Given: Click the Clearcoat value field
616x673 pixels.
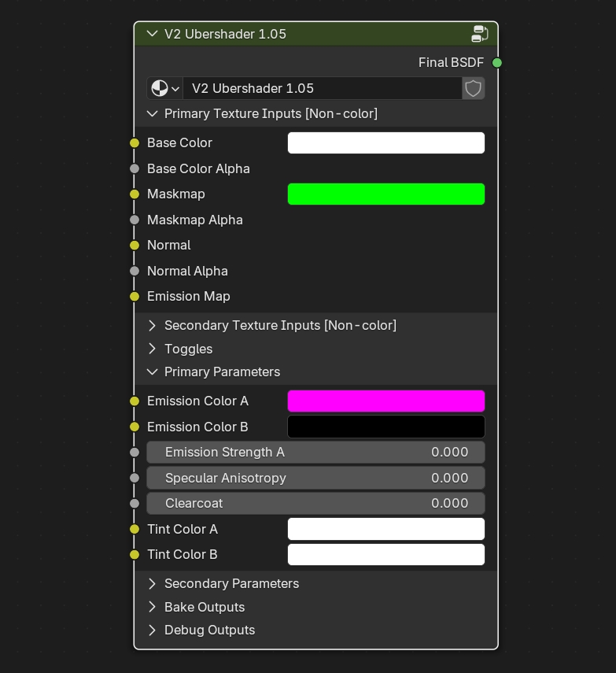Looking at the screenshot, I should [x=315, y=504].
